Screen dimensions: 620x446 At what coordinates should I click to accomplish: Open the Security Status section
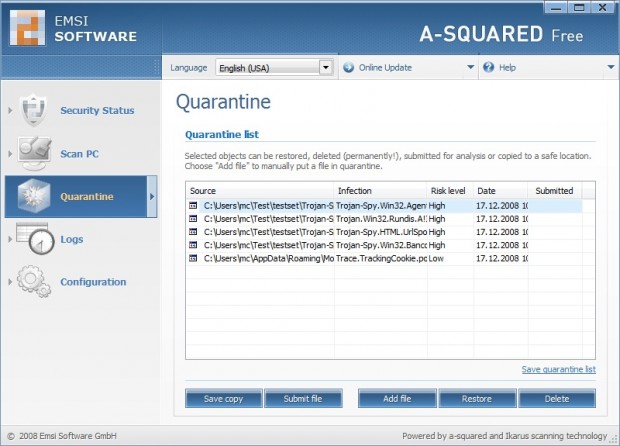click(x=97, y=110)
